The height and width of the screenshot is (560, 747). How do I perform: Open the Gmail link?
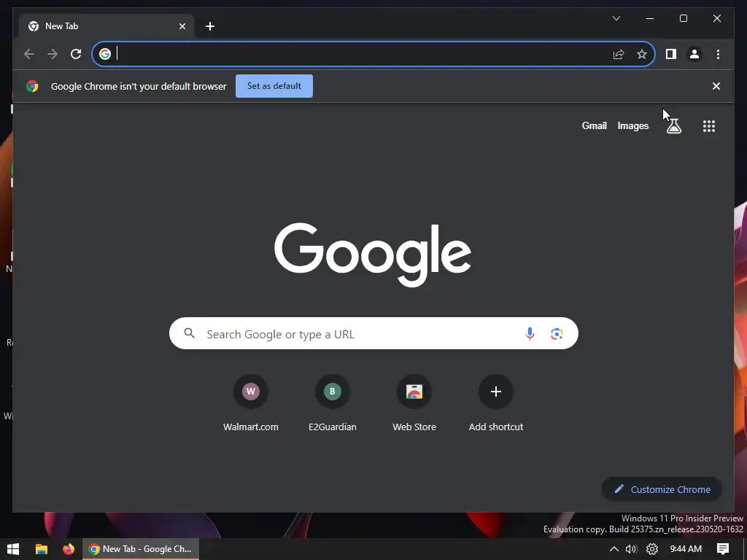click(x=594, y=125)
